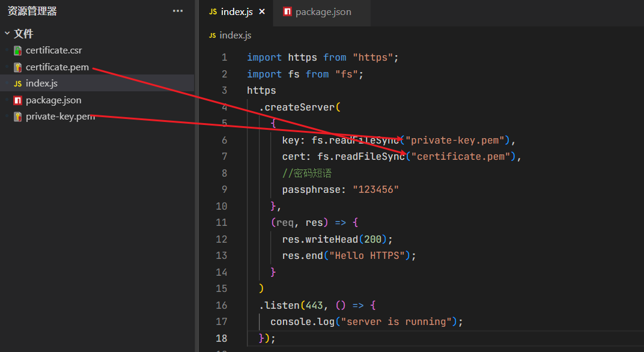Collapse the 文件 folder chevron
Screen dimensions: 644x352
click(x=7, y=34)
